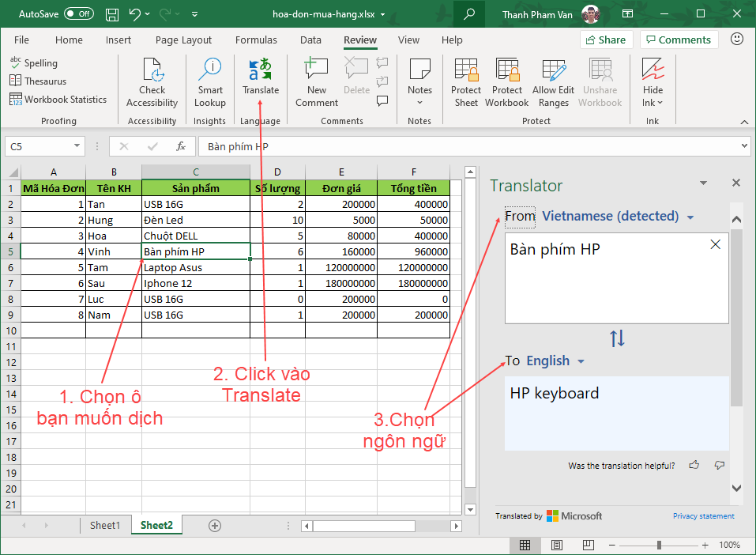
Task: Adjust the zoom slider handle
Action: (659, 546)
